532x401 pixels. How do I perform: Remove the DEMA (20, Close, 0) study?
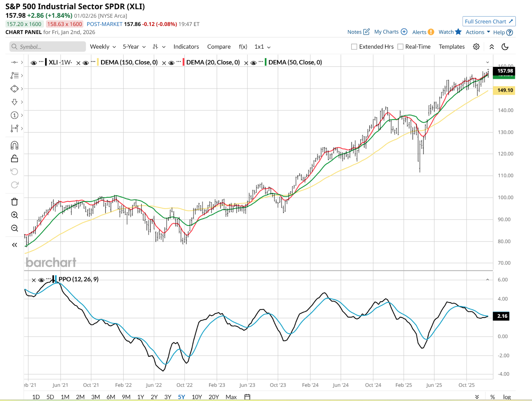point(164,63)
